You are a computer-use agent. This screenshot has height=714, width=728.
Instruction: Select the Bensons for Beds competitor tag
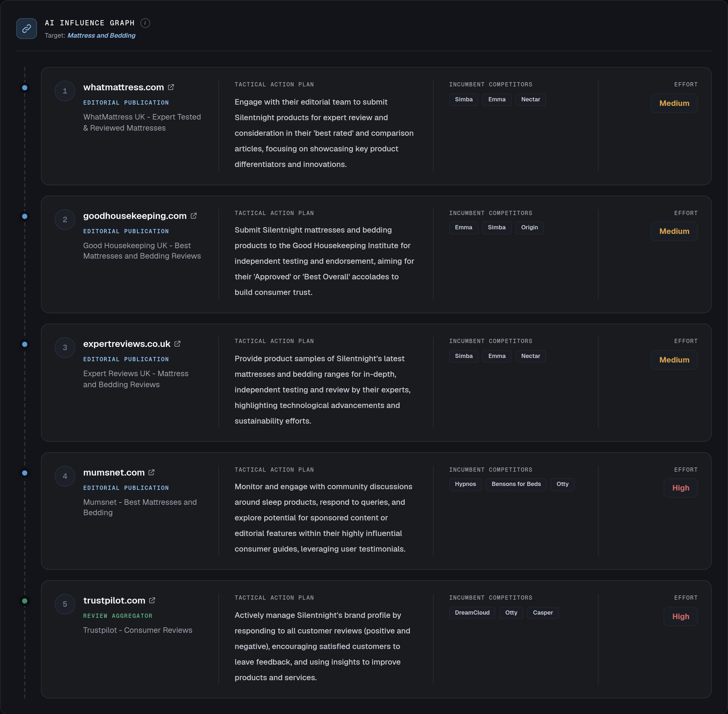coord(516,484)
